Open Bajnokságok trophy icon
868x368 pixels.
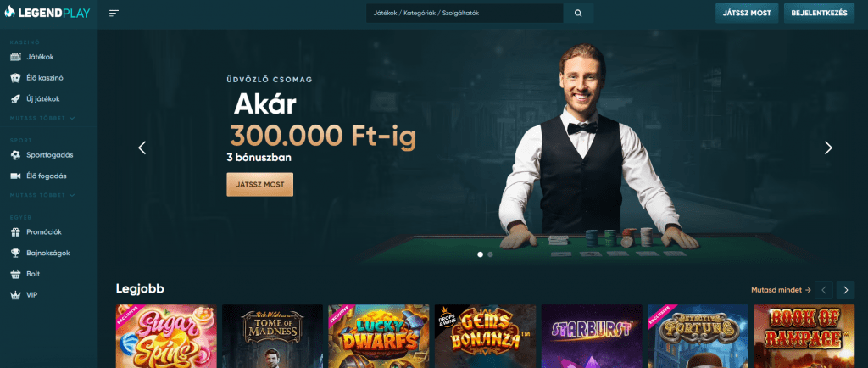coord(15,253)
